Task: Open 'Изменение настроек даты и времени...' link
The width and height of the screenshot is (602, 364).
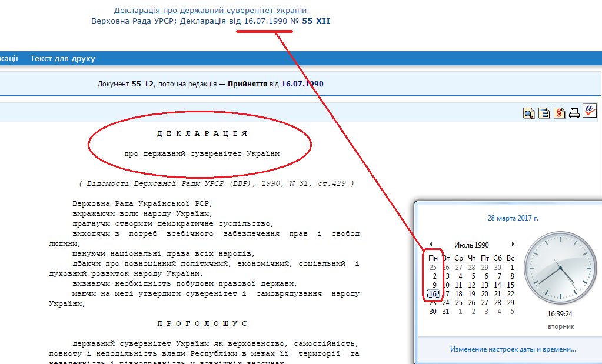Action: click(x=513, y=349)
